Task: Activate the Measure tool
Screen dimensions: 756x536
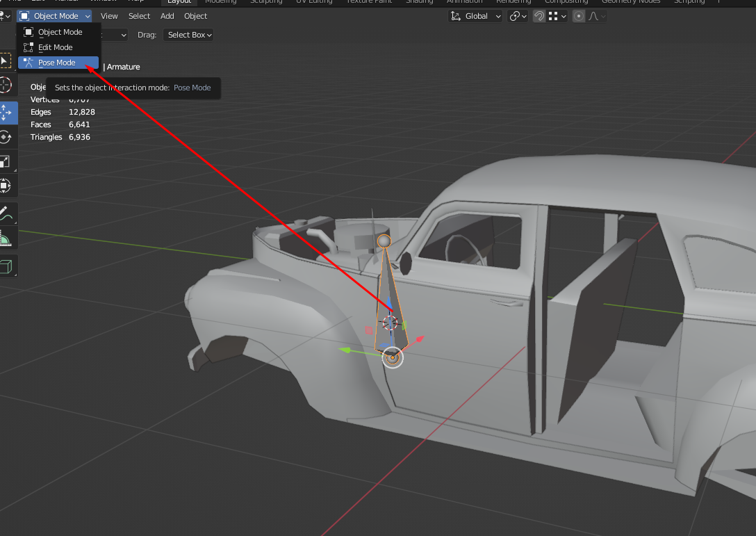Action: pos(6,239)
